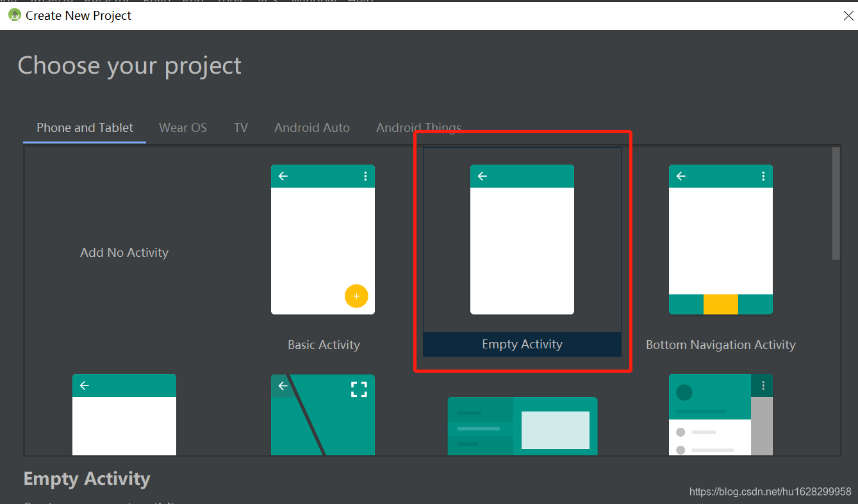Click overflow dots in navigation drawer preview
Screen dimensions: 858x504
pos(763,386)
